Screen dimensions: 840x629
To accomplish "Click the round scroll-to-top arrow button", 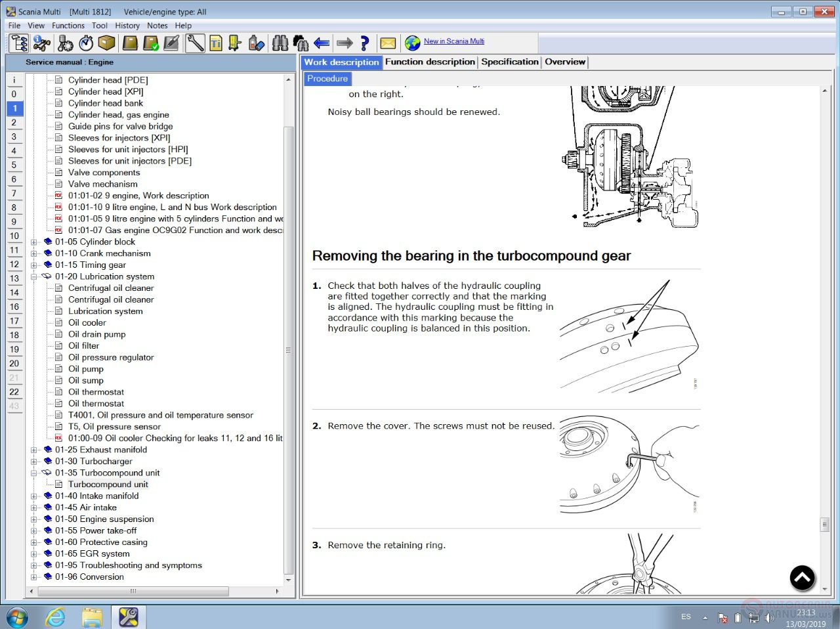I will (x=802, y=578).
